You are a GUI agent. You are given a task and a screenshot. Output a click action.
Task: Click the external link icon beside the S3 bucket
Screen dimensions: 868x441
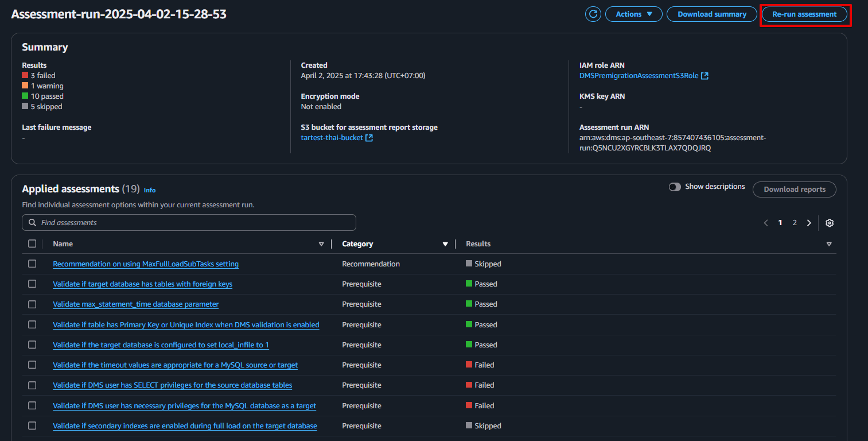pos(369,138)
